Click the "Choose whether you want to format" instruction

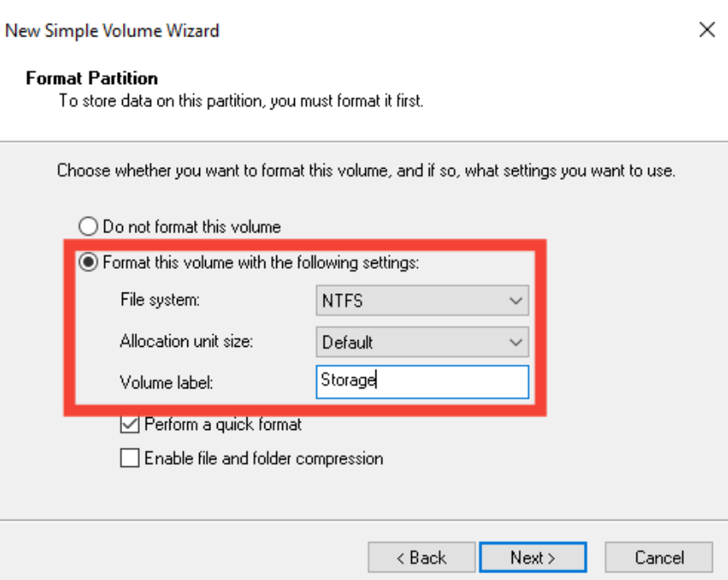pyautogui.click(x=365, y=170)
